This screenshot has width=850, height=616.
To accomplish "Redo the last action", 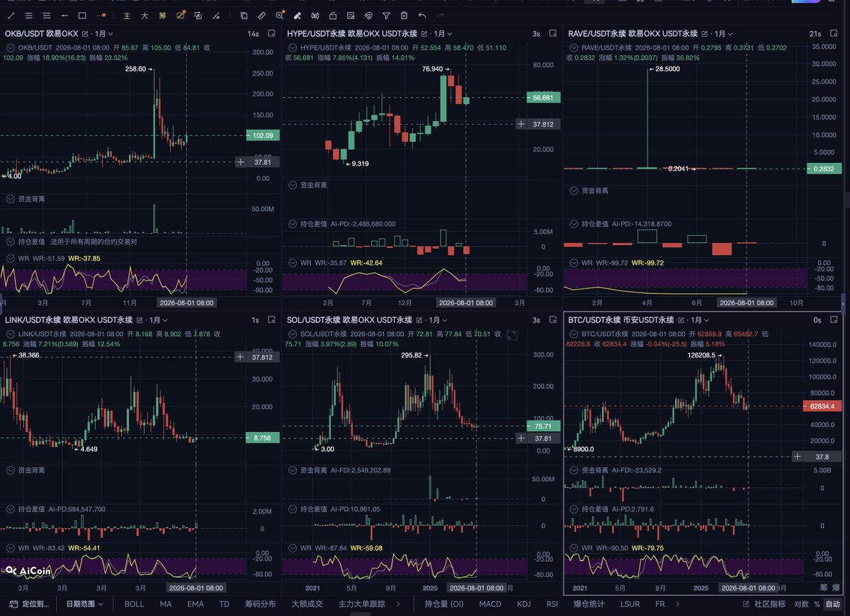I will coord(441,15).
